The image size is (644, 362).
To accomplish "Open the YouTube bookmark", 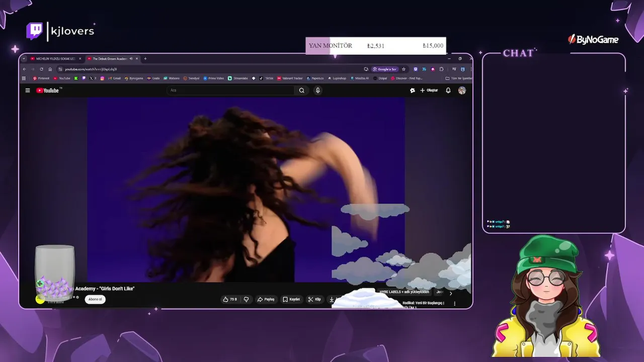I will (x=62, y=78).
